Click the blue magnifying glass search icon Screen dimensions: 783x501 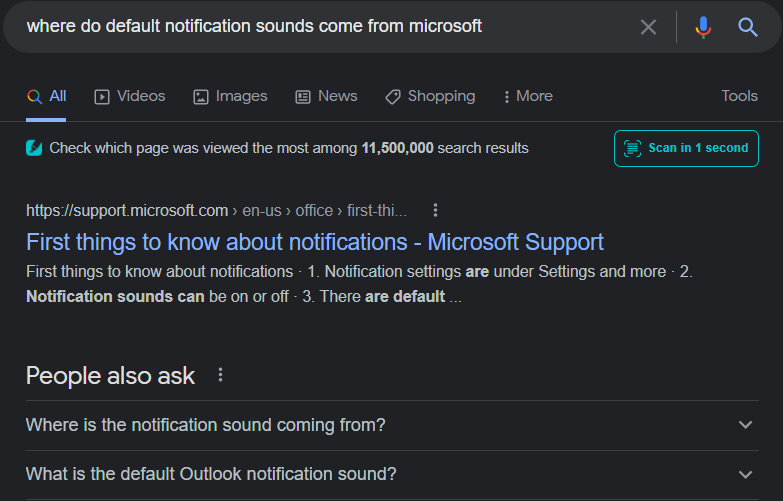click(x=748, y=27)
